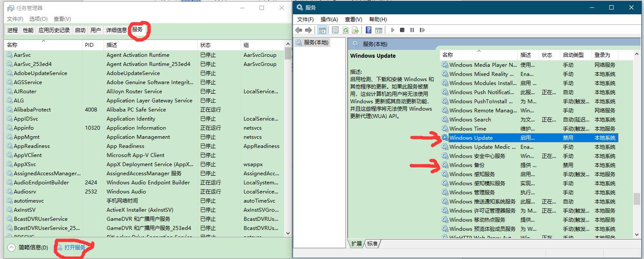Select the autotimesvc row
The image size is (644, 259).
144,200
